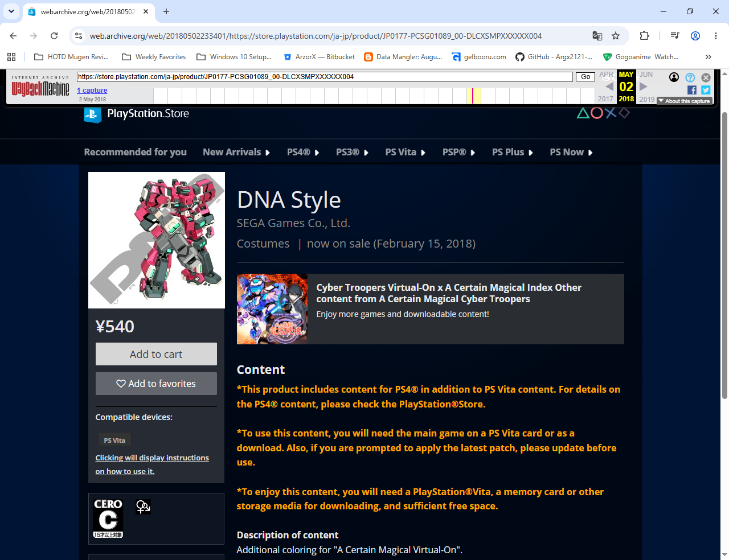
Task: Go to previous capture arrow
Action: point(609,87)
